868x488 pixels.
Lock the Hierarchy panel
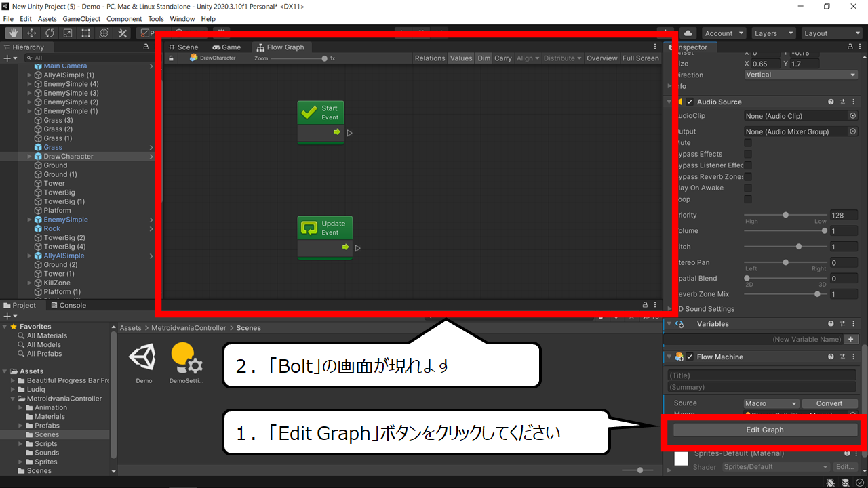[x=146, y=47]
